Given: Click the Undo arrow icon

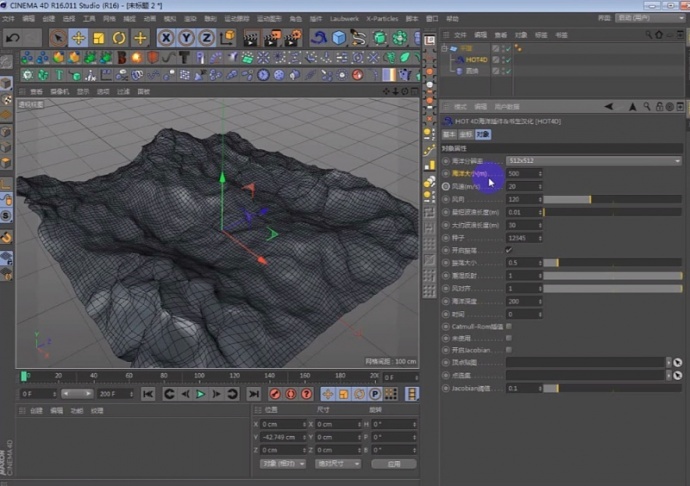Looking at the screenshot, I should (x=13, y=38).
